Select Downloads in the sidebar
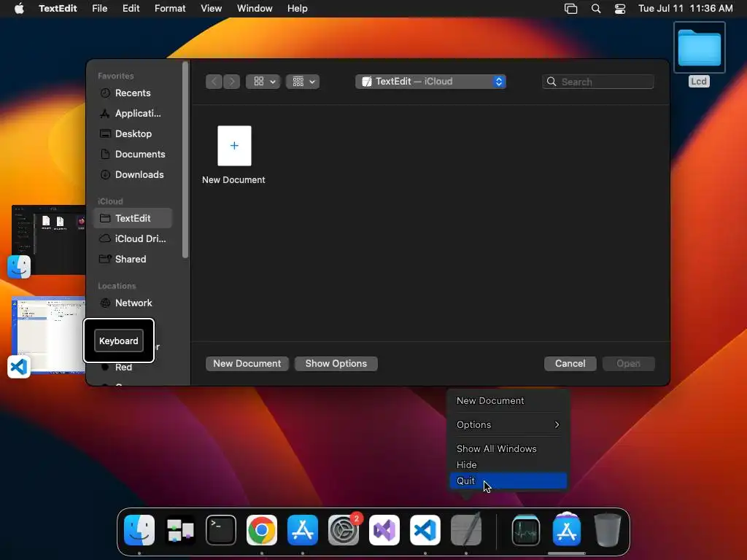Screen dimensions: 747x560 point(133,175)
